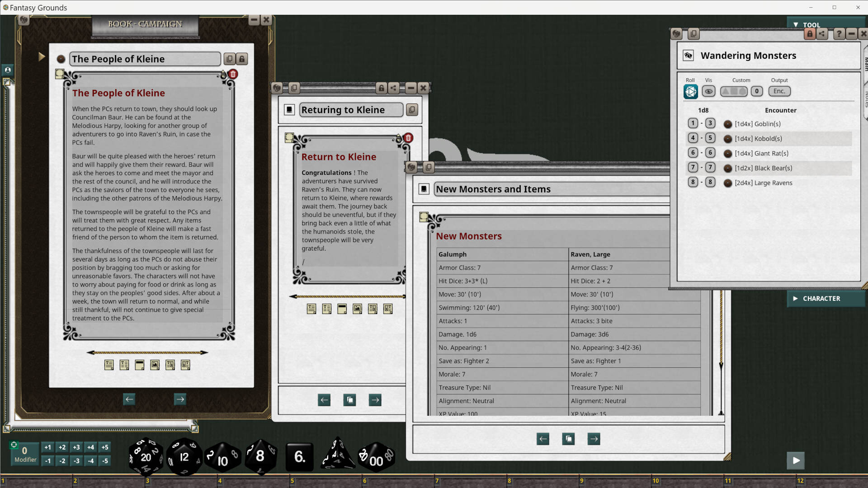Image resolution: width=868 pixels, height=488 pixels.
Task: Duplicate the Returing to Kleine entry via copy icon
Action: click(411, 110)
